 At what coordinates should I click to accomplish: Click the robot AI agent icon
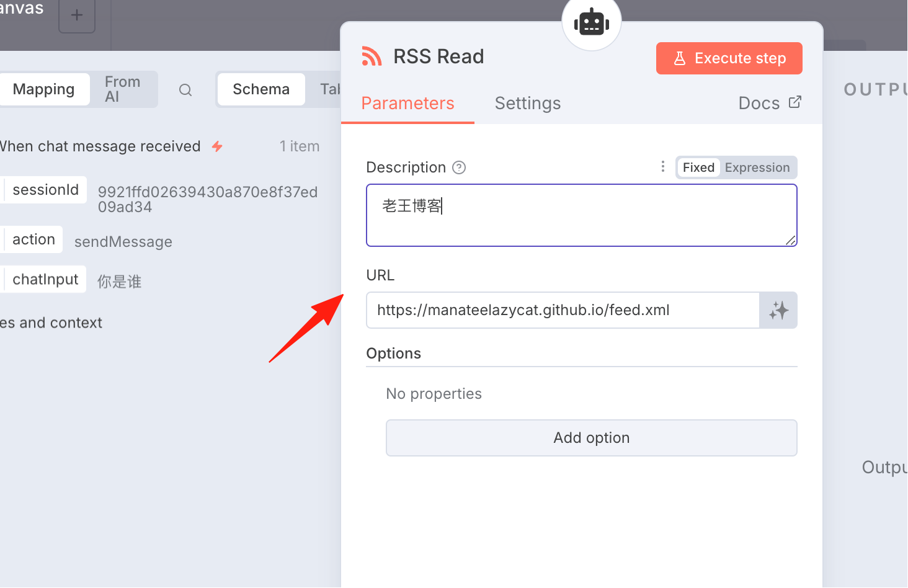pyautogui.click(x=592, y=23)
